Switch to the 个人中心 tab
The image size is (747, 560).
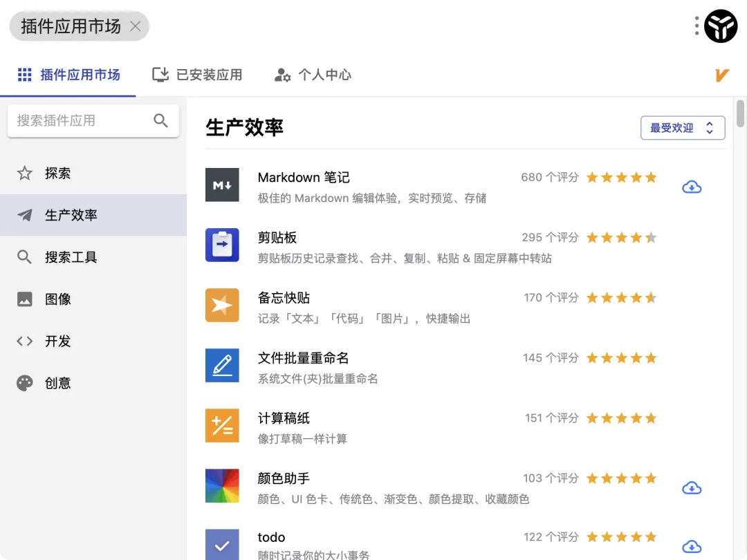(313, 75)
